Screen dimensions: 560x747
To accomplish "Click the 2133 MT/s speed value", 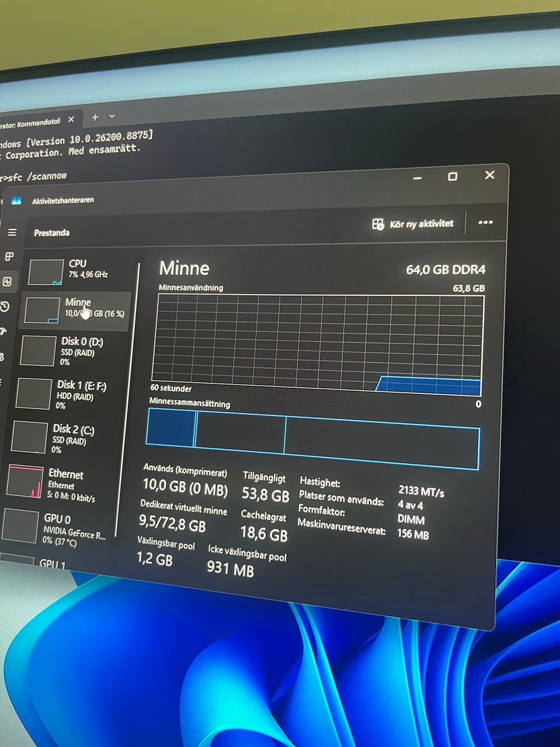I will 421,491.
